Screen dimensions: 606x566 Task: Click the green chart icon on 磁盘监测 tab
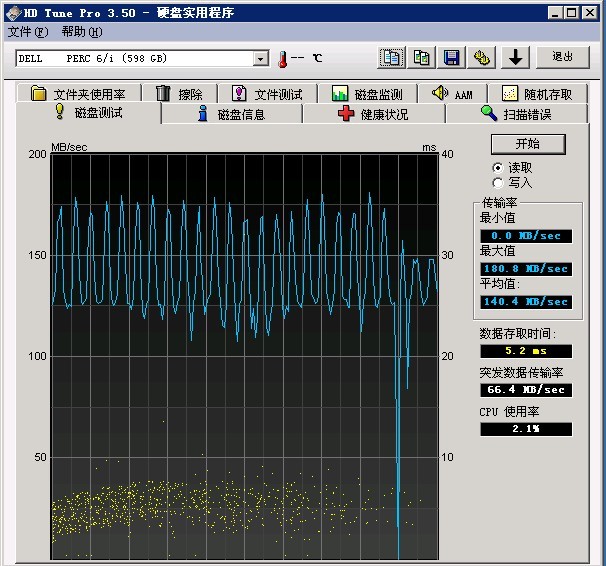[x=340, y=93]
